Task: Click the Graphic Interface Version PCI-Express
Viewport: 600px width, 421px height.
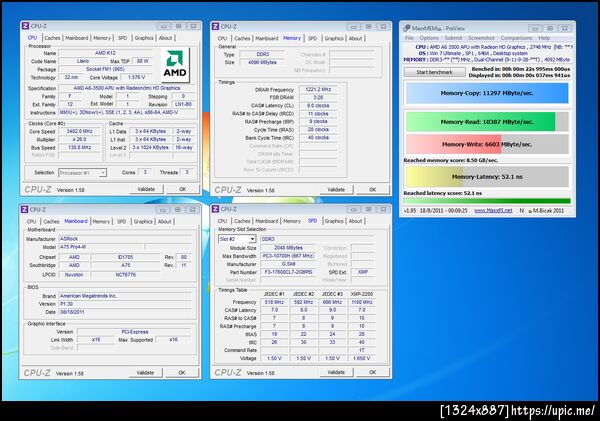Action: (x=135, y=332)
